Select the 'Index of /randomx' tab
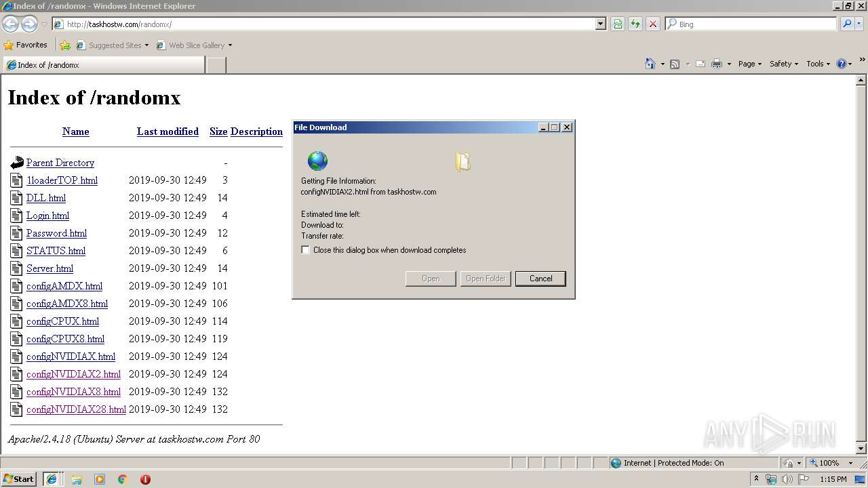The image size is (868, 488). click(x=104, y=65)
